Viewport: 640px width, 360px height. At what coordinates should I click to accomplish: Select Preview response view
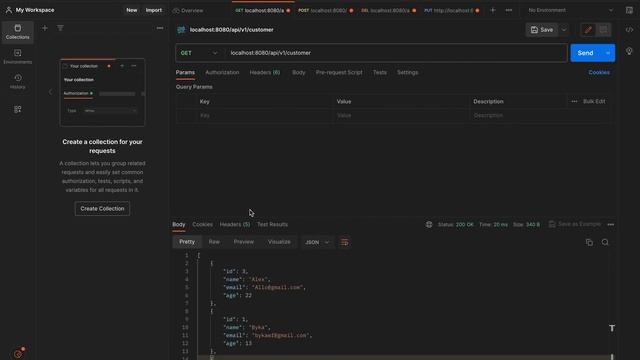(243, 242)
